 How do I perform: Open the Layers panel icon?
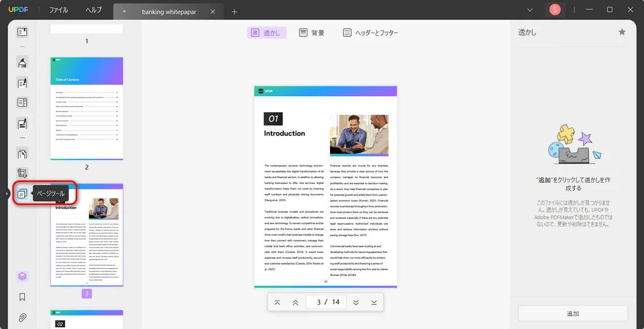(x=22, y=277)
